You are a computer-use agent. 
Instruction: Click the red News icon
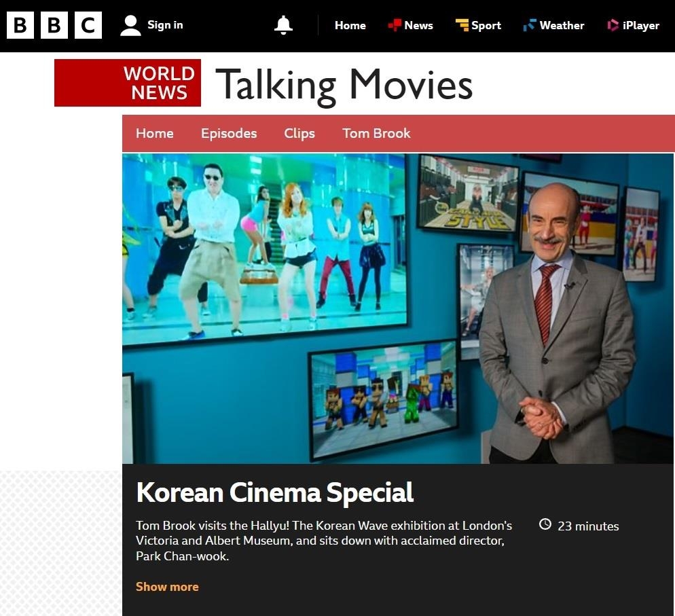point(395,25)
